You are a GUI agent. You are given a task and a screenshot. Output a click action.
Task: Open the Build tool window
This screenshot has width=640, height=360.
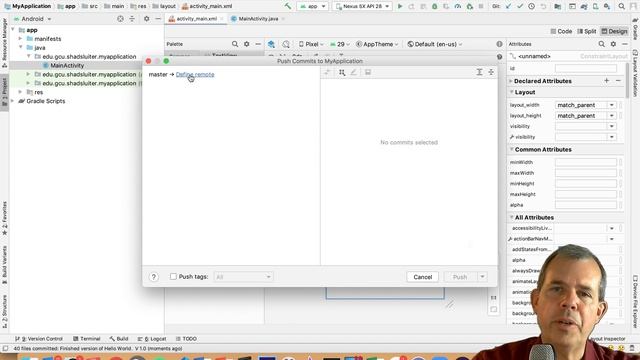(x=119, y=339)
